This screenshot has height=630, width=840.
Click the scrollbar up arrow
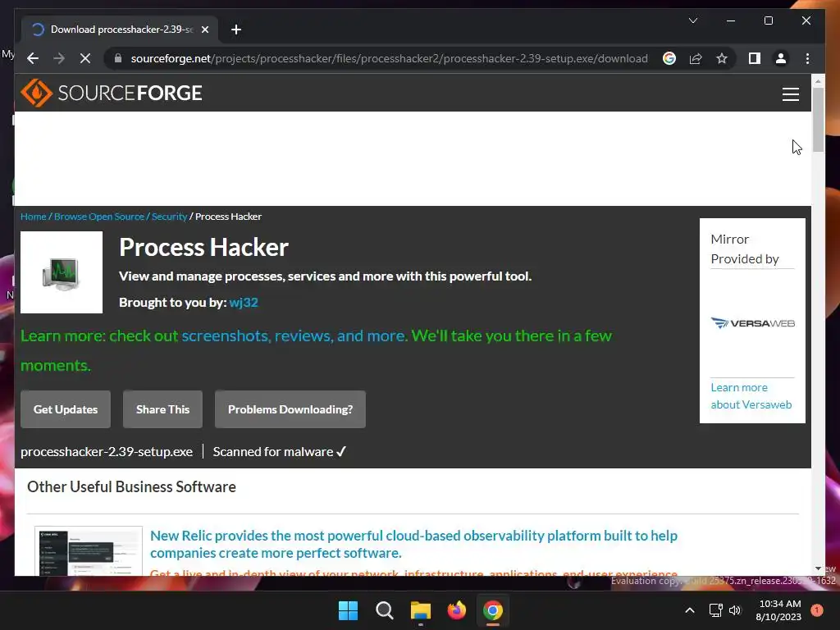(818, 81)
